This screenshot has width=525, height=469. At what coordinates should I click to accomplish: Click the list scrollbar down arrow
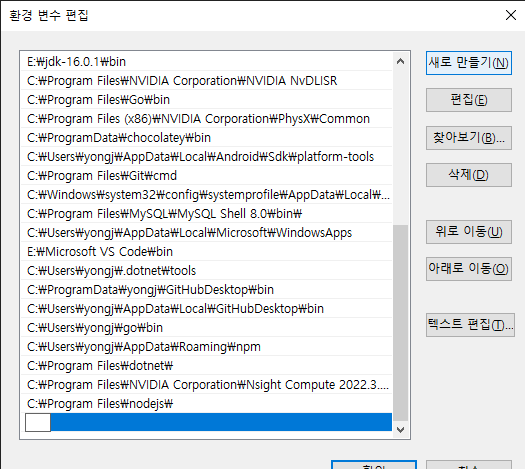point(400,429)
